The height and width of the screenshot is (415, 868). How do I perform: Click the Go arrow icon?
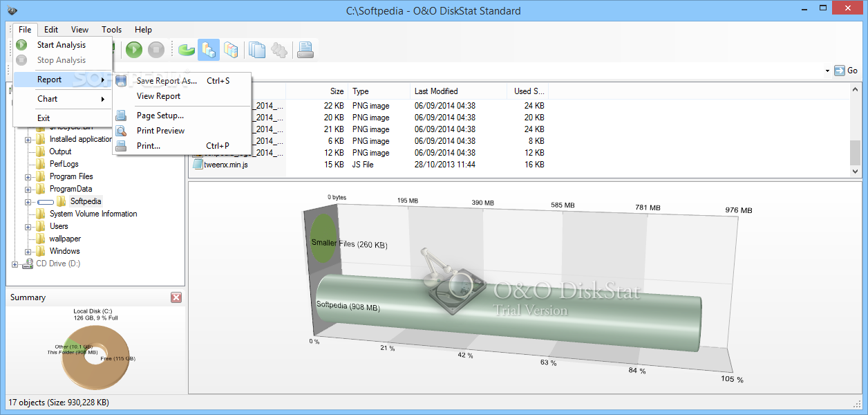click(840, 71)
